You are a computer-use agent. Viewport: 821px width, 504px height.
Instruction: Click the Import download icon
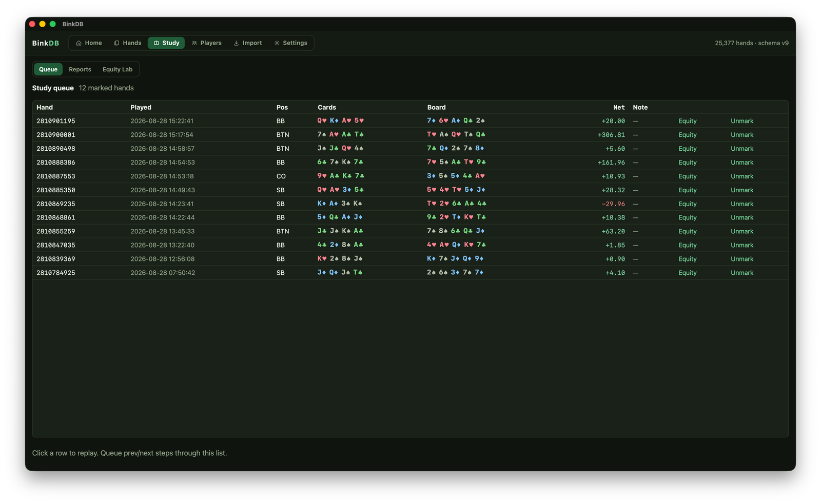point(236,43)
